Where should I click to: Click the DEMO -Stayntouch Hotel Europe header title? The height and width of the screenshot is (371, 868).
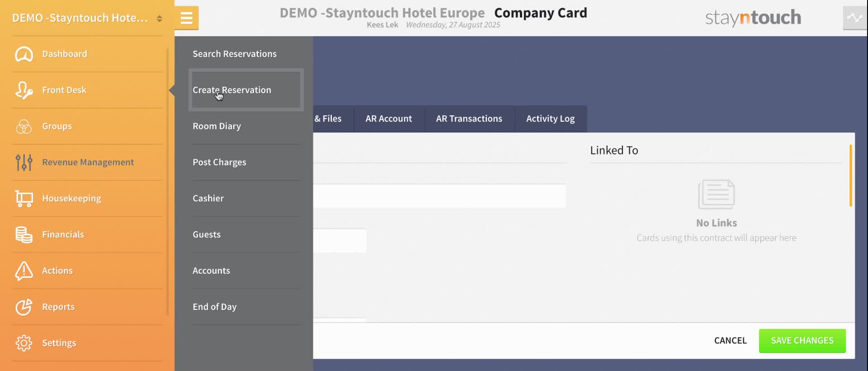[x=382, y=13]
